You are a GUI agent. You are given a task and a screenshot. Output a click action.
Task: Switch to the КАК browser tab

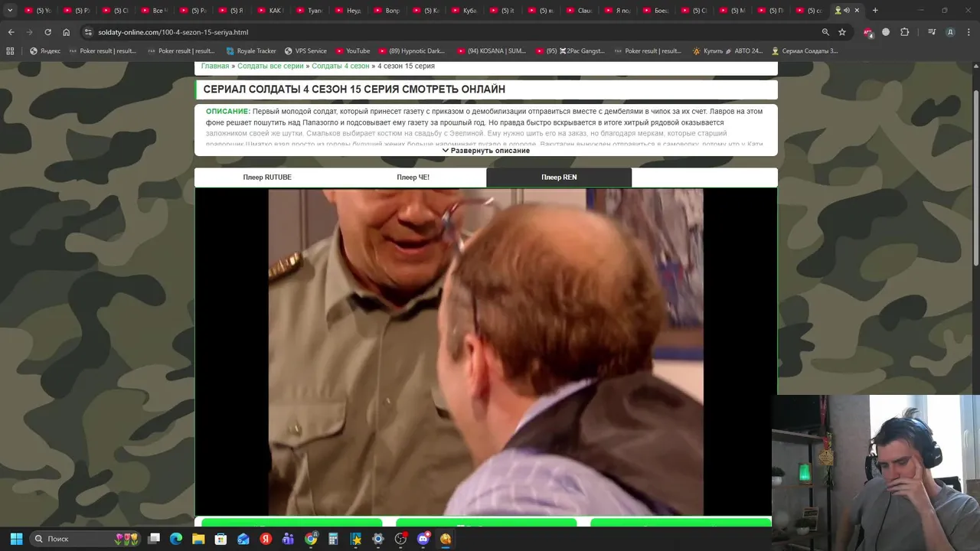pyautogui.click(x=271, y=11)
